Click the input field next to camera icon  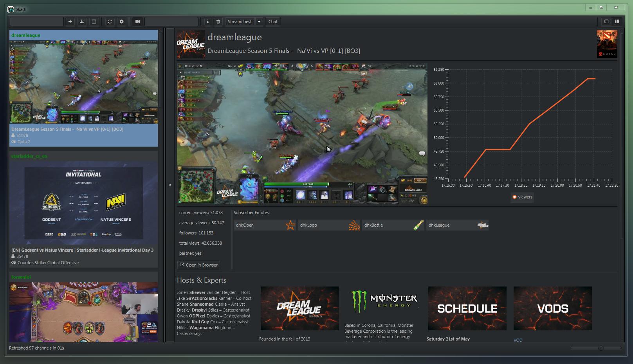(171, 22)
